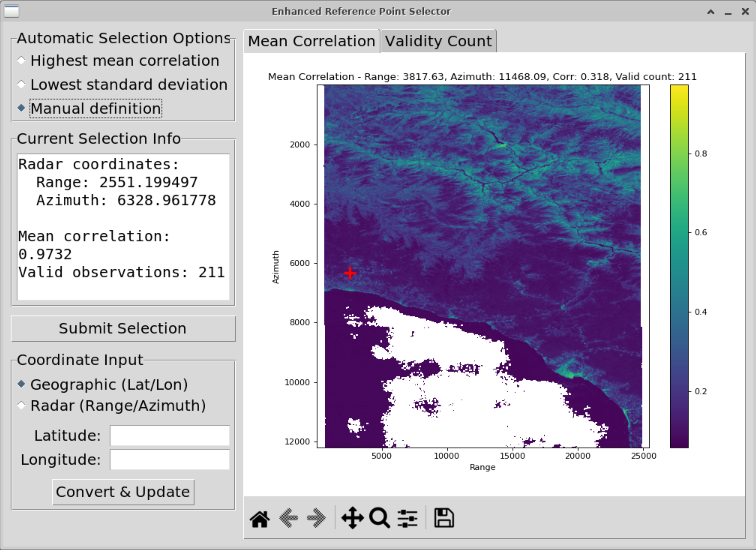The width and height of the screenshot is (756, 550).
Task: Click the Range x-axis label
Action: [482, 467]
